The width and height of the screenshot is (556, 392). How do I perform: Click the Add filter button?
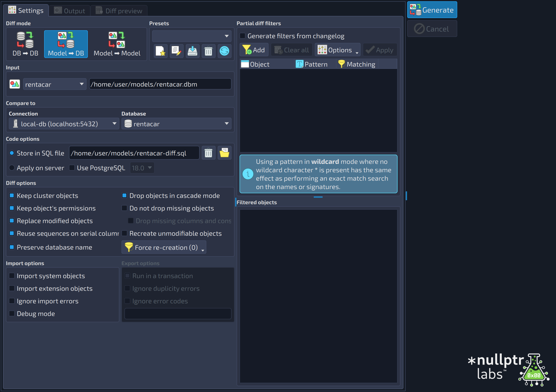click(x=254, y=50)
